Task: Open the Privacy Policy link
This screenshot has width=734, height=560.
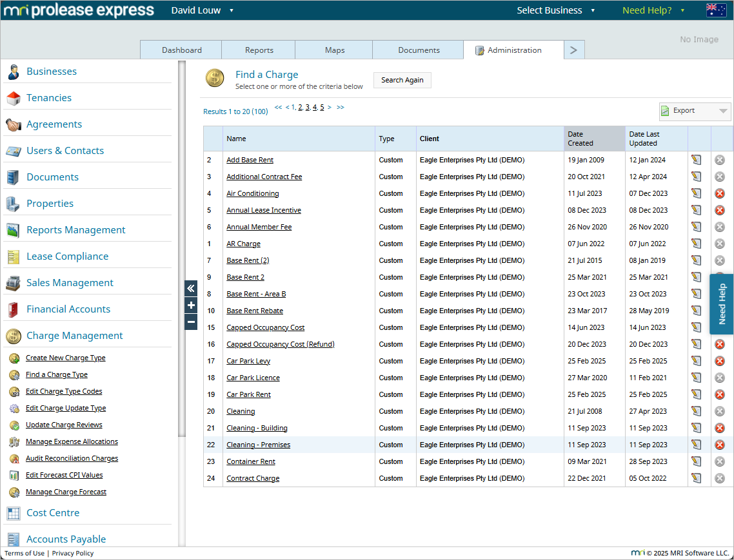Action: 72,553
